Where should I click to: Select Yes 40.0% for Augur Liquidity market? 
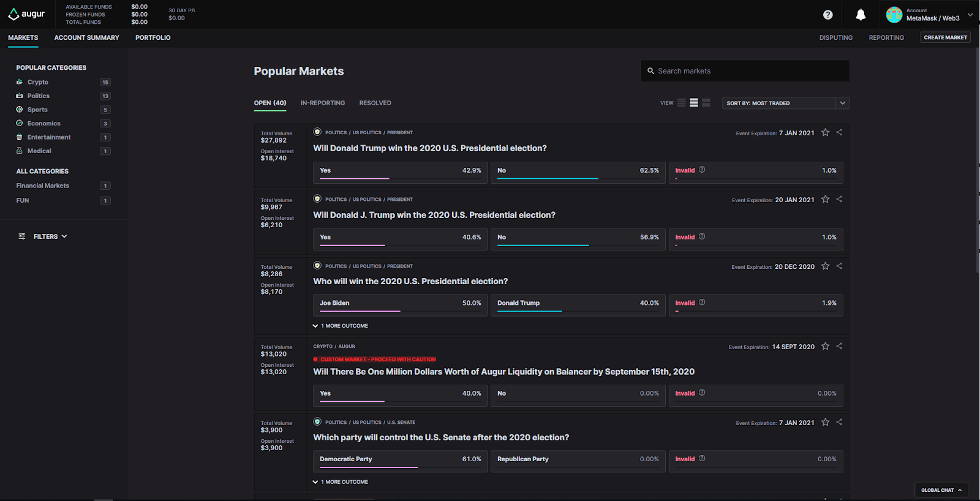coord(401,396)
